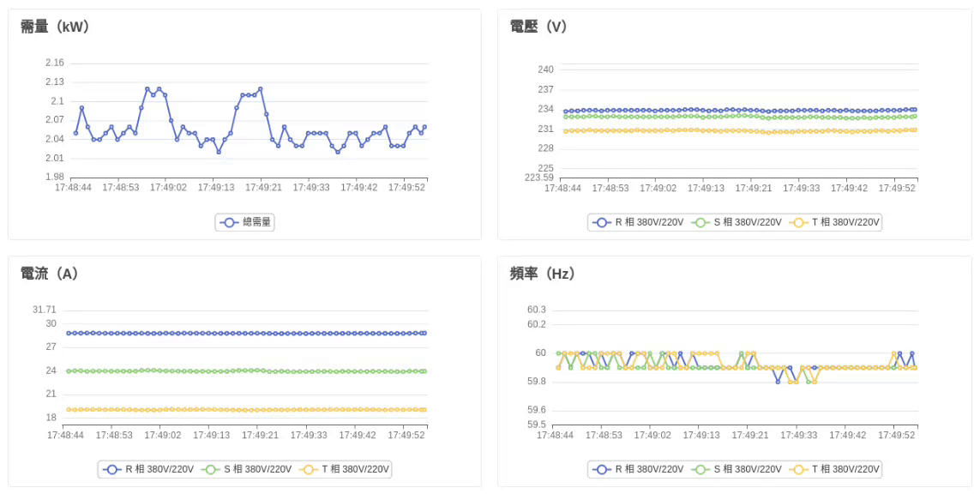This screenshot has width=980, height=494.
Task: Click 17:49:42 on 電流 chart time axis
Action: click(x=357, y=435)
